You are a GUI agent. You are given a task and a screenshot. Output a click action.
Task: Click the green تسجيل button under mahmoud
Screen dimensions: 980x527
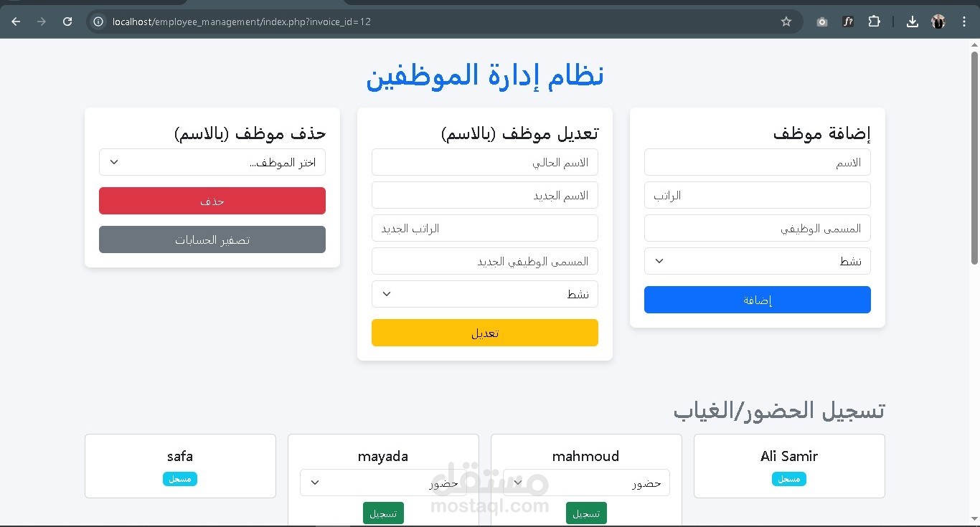(x=586, y=513)
